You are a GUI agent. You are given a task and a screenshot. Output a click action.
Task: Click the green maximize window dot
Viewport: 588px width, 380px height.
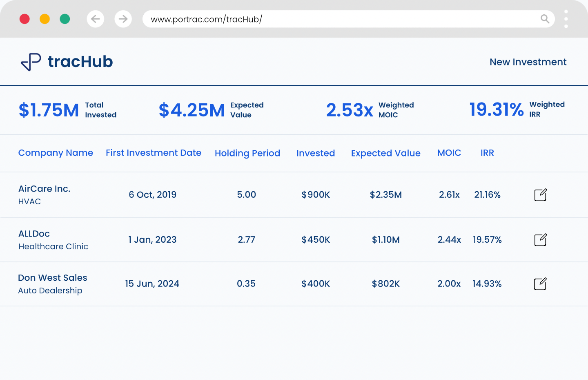pos(65,19)
